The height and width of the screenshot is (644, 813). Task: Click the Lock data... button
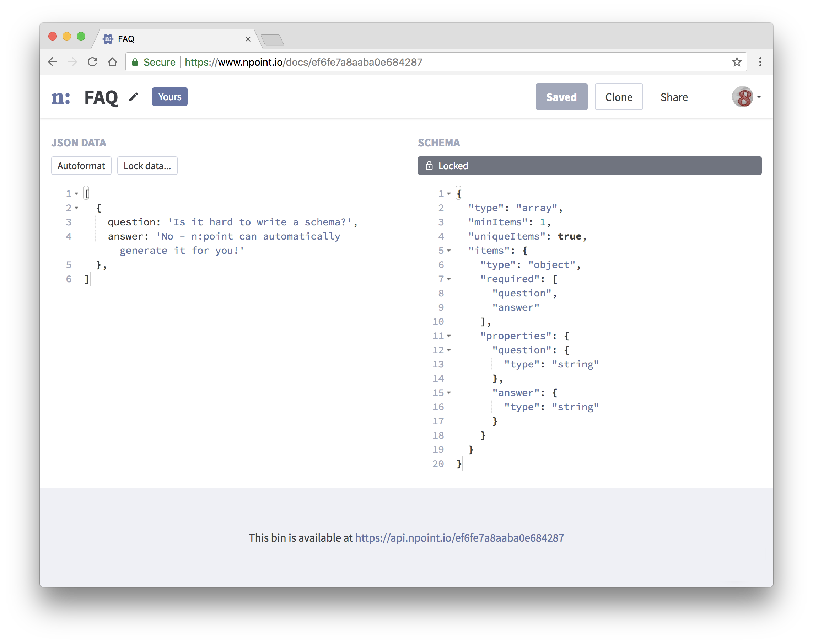click(x=147, y=166)
